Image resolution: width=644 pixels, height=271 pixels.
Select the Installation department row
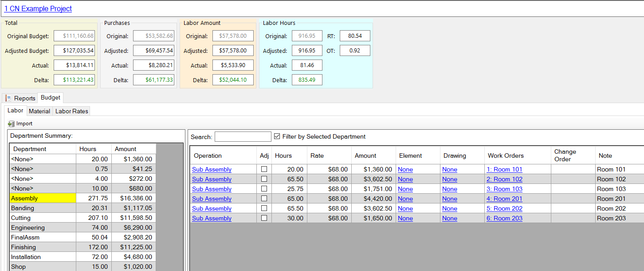(83, 257)
